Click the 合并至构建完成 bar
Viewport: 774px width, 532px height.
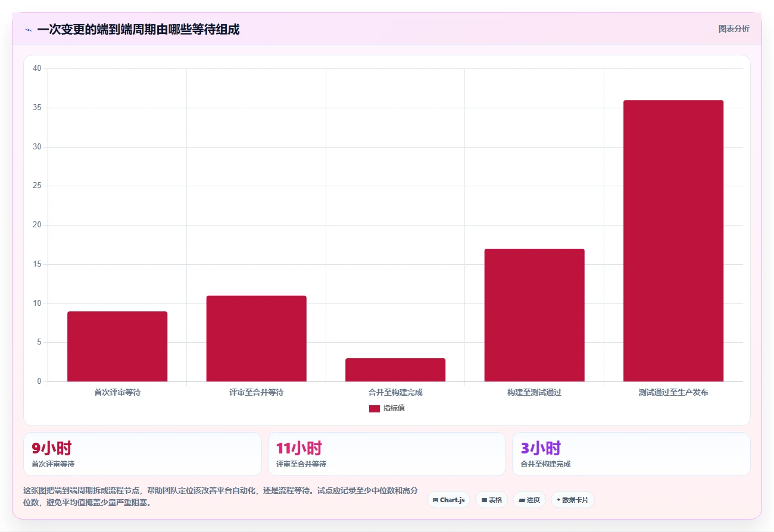pyautogui.click(x=395, y=370)
